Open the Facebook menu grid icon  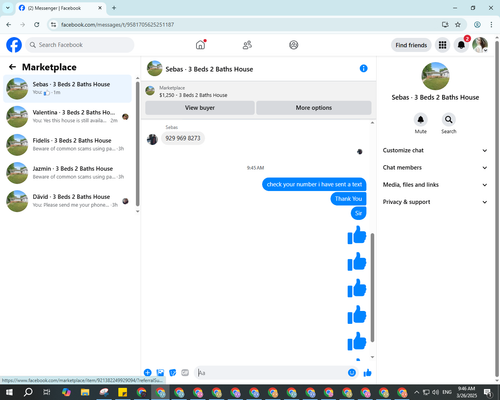pos(442,45)
